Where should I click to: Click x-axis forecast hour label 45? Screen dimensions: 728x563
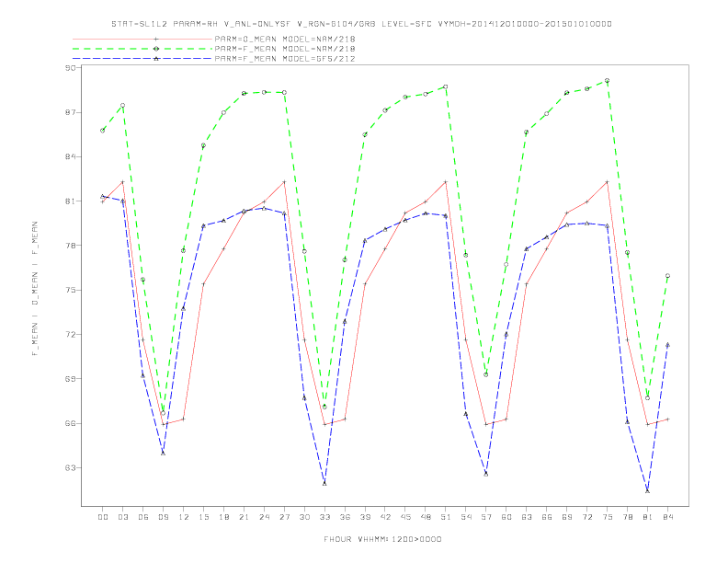405,517
